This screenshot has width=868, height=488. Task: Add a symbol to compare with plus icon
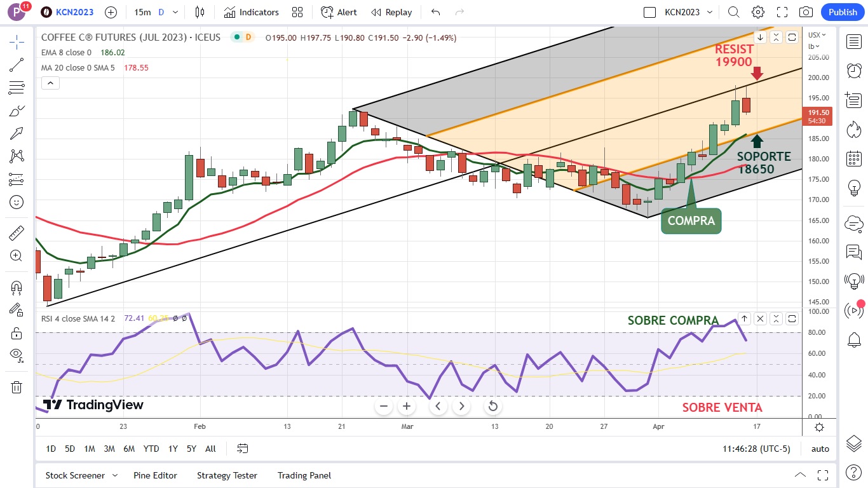coord(111,12)
